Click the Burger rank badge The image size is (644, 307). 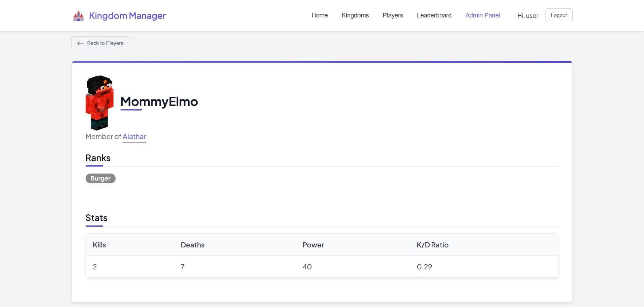pos(101,178)
